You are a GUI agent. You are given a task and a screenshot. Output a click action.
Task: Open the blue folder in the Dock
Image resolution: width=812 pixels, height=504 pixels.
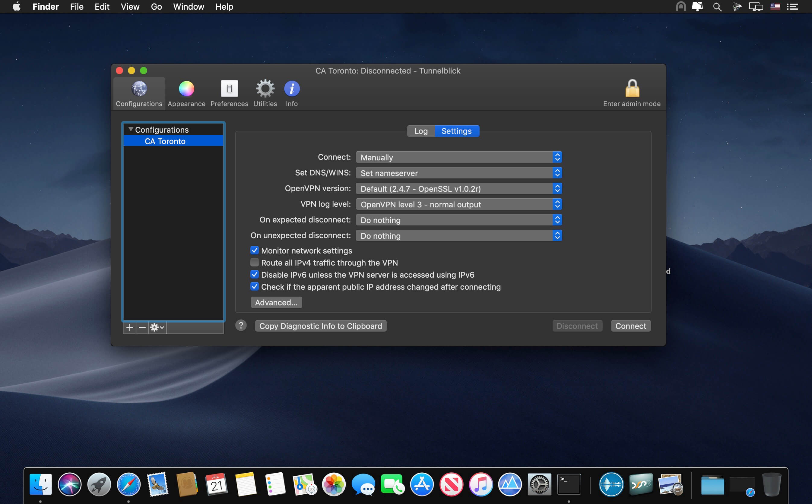713,485
